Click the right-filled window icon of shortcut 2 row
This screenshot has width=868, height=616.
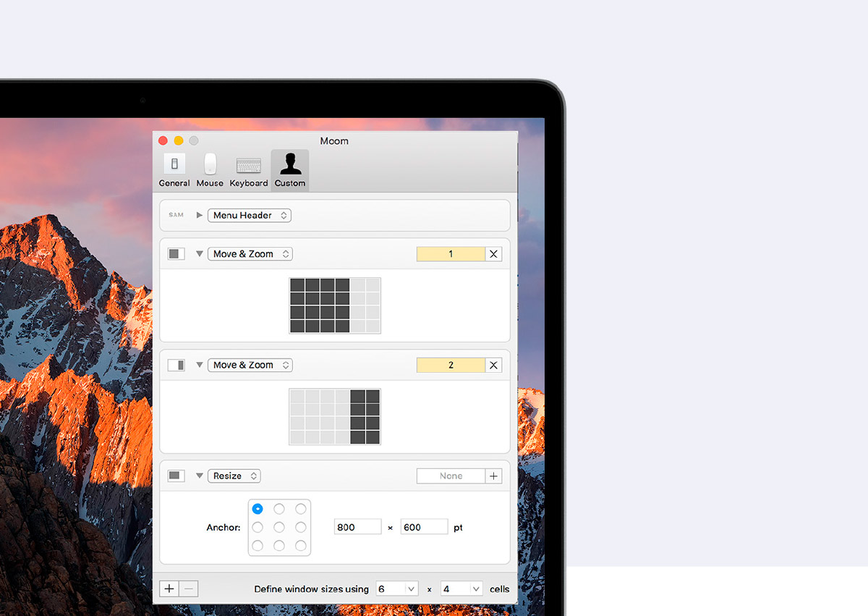click(176, 365)
